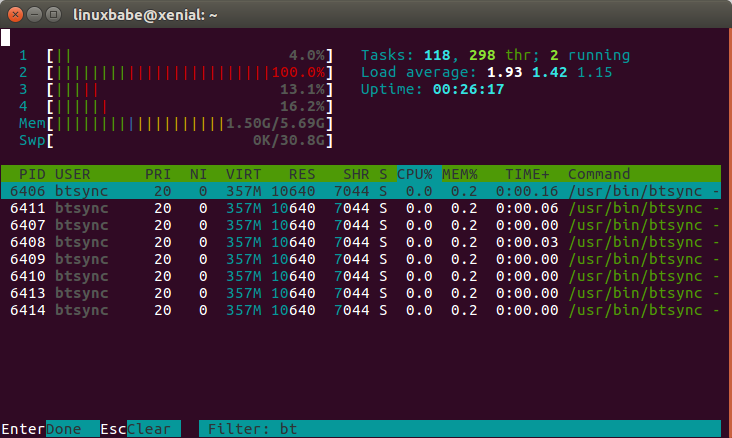Click the CPU 2 usage meter at 100%
This screenshot has height=438, width=732.
[x=188, y=73]
